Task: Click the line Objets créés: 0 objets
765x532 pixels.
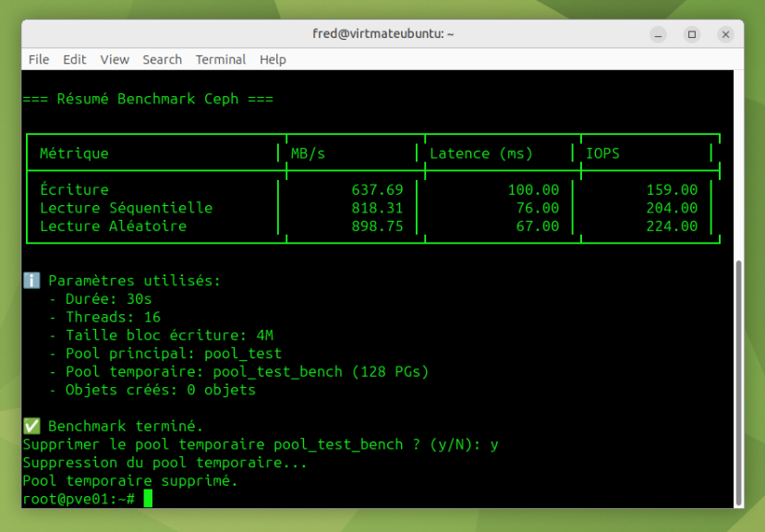Action: (x=152, y=390)
